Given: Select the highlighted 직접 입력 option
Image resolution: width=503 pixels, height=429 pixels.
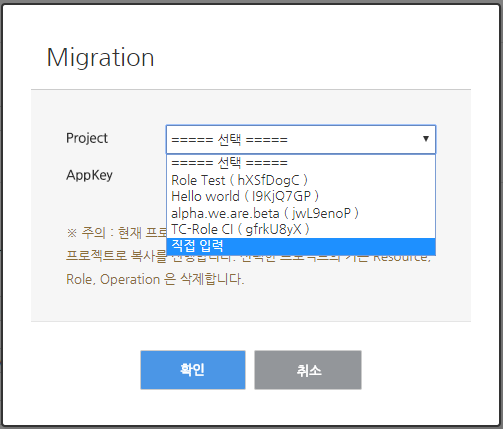Looking at the screenshot, I should click(301, 246).
